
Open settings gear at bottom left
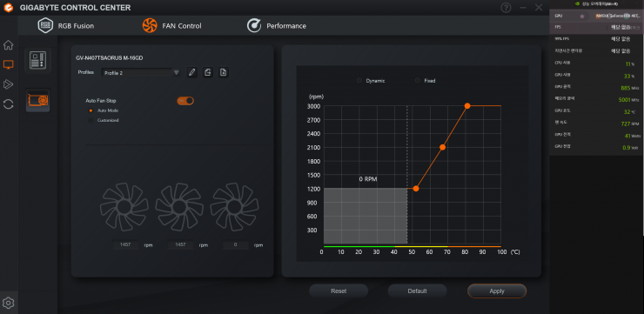[8, 303]
